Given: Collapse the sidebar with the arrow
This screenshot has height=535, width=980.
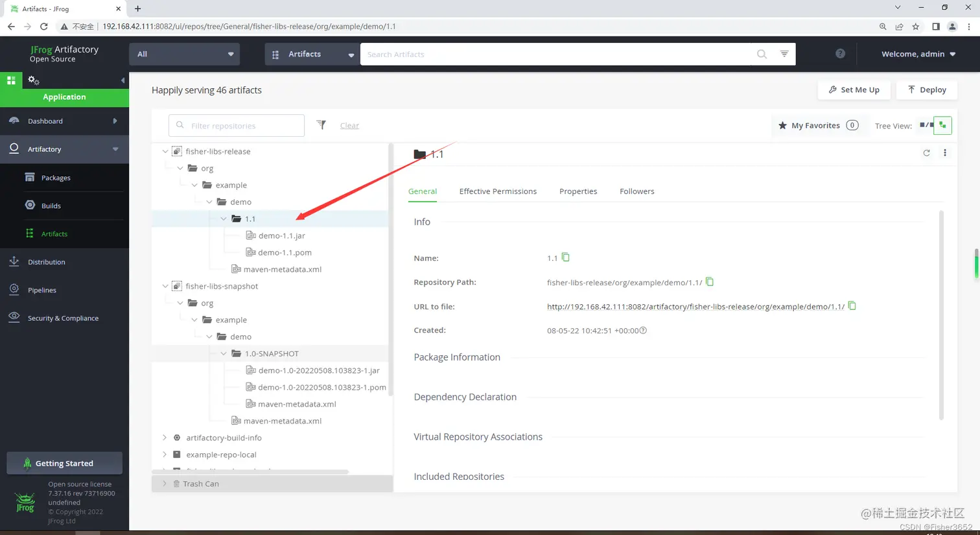Looking at the screenshot, I should click(122, 80).
